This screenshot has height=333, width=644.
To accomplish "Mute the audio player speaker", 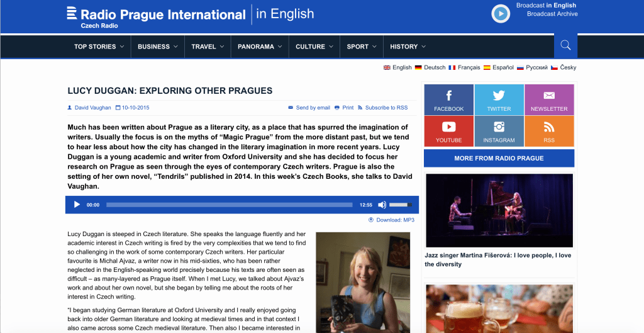I will click(382, 205).
